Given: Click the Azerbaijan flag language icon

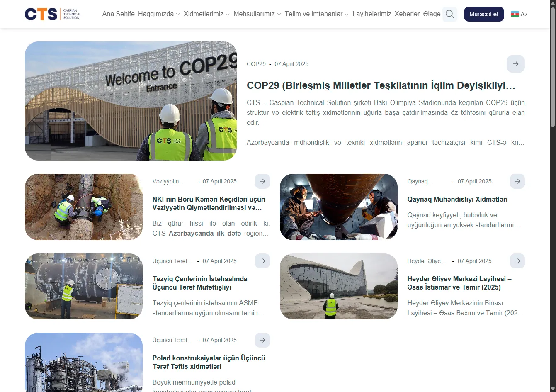Looking at the screenshot, I should pos(515,14).
